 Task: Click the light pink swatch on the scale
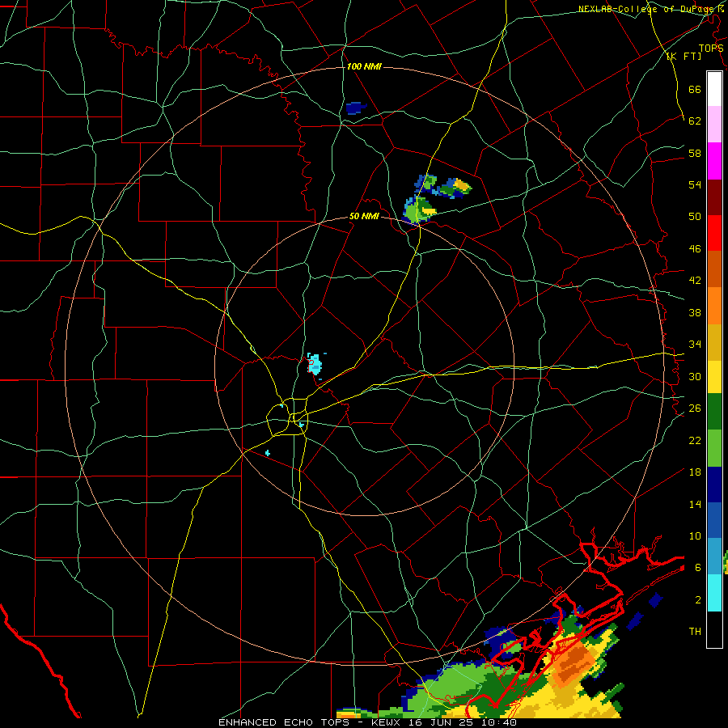[x=714, y=124]
